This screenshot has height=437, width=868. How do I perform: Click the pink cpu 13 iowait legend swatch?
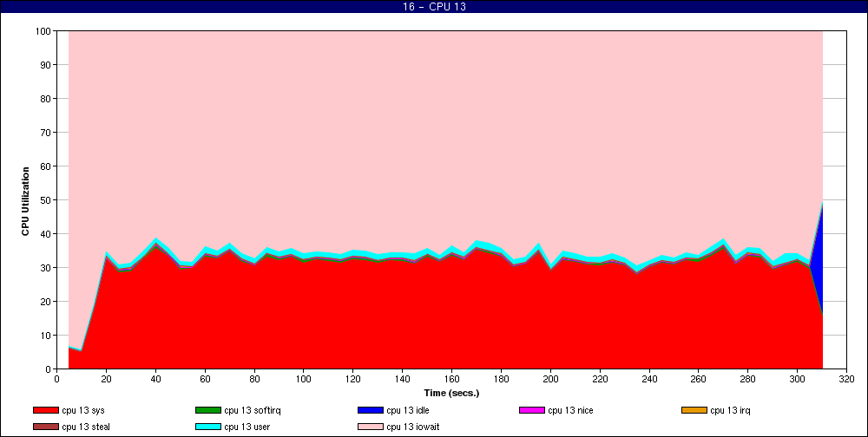tap(371, 427)
